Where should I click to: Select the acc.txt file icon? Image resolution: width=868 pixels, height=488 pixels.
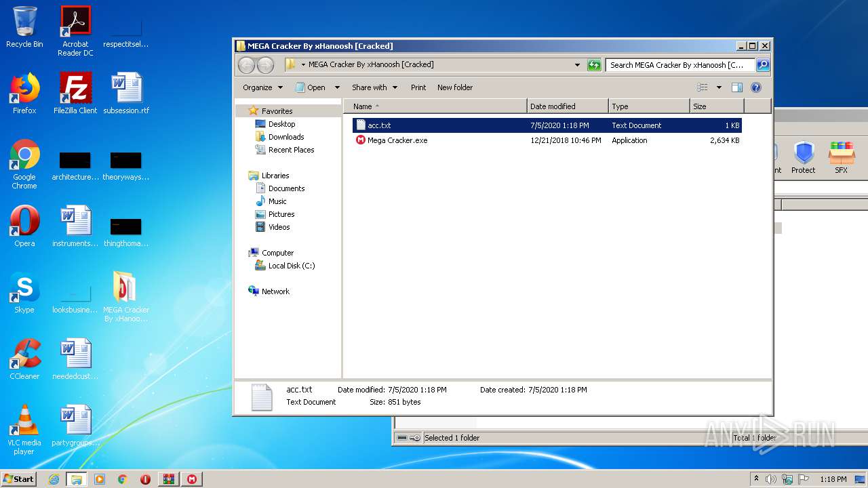(361, 125)
